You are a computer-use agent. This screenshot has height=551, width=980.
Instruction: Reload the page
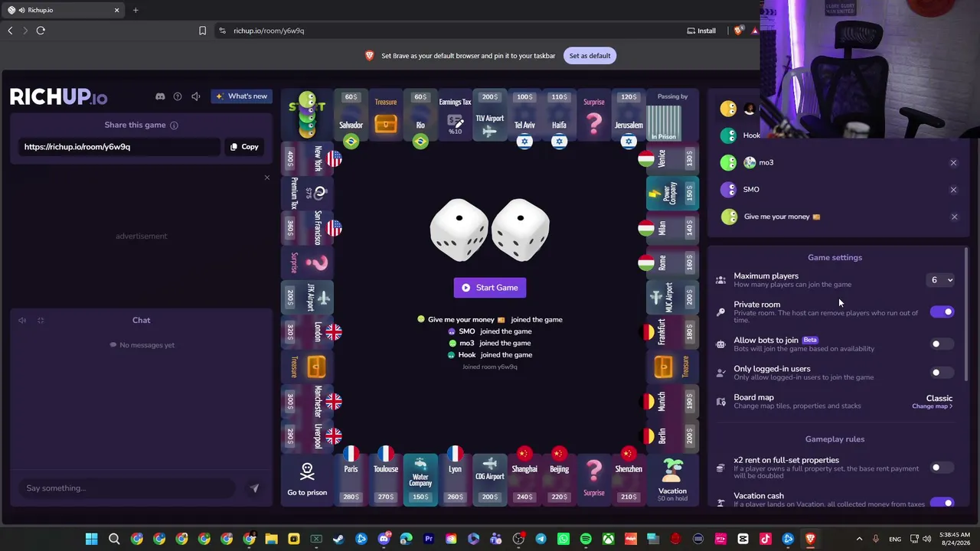point(41,31)
